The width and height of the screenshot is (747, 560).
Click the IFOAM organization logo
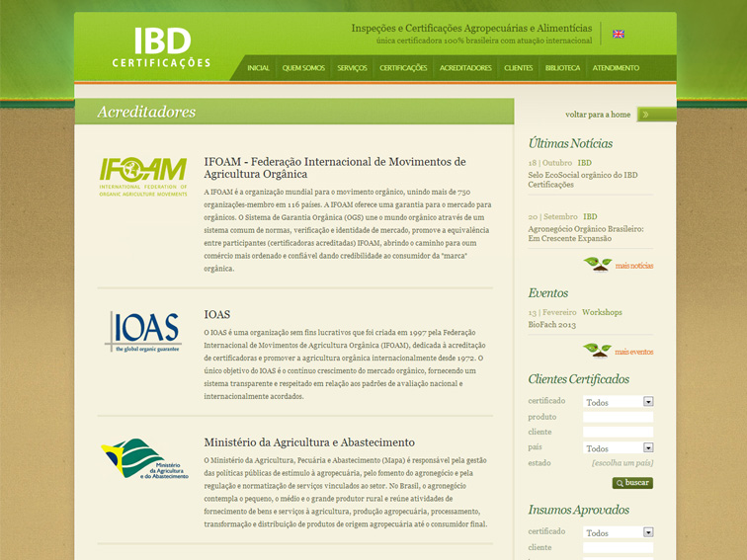(x=143, y=177)
